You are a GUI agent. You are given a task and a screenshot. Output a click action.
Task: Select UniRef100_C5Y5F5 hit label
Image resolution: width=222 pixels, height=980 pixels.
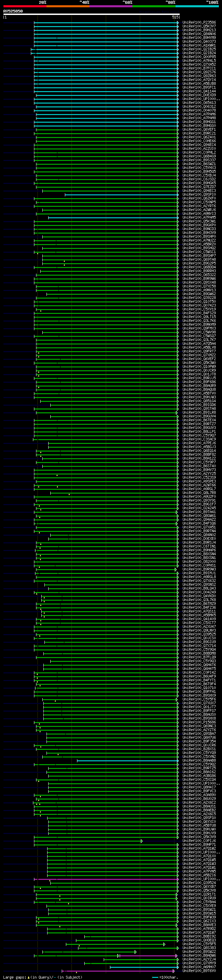click(199, 944)
